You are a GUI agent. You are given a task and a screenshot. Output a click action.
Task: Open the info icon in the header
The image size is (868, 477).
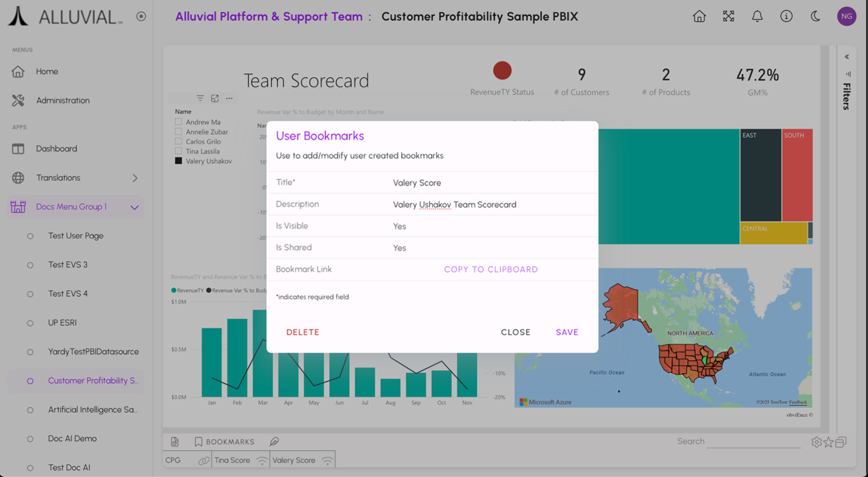point(786,16)
